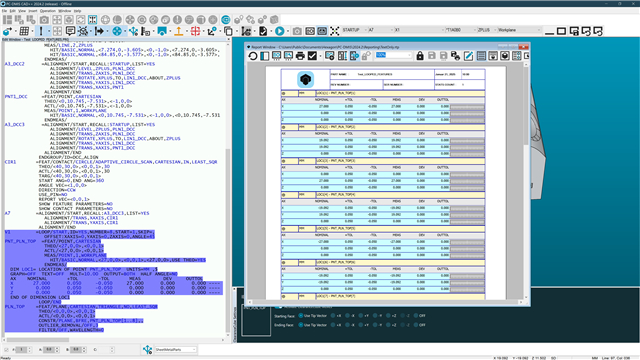Click the company logo in report header
640x360 pixels.
[x=305, y=80]
